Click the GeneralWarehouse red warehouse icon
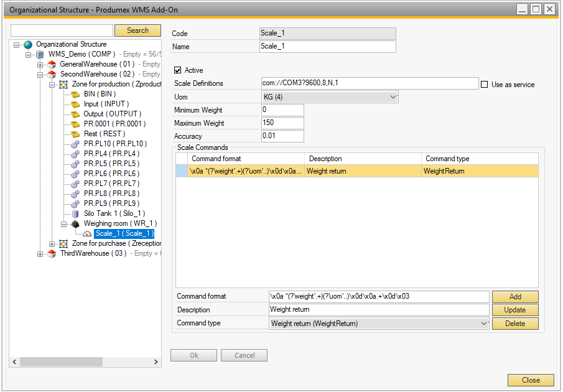Viewport: 563px width, 392px height. click(x=52, y=65)
